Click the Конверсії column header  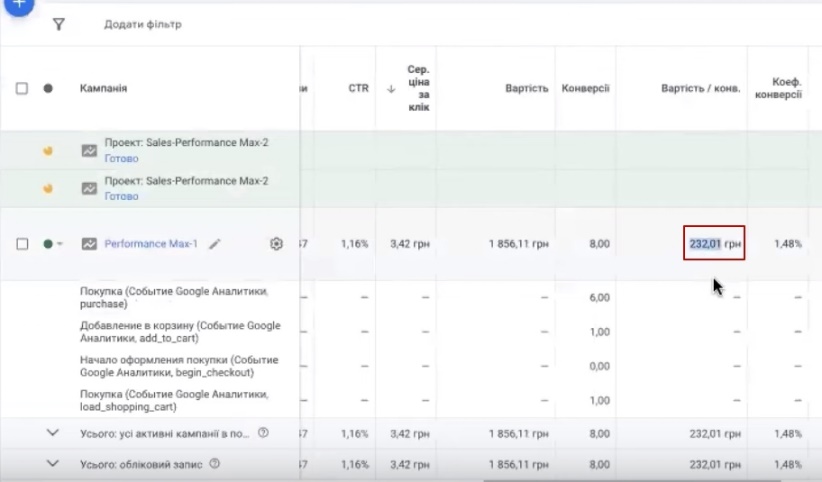[x=585, y=88]
